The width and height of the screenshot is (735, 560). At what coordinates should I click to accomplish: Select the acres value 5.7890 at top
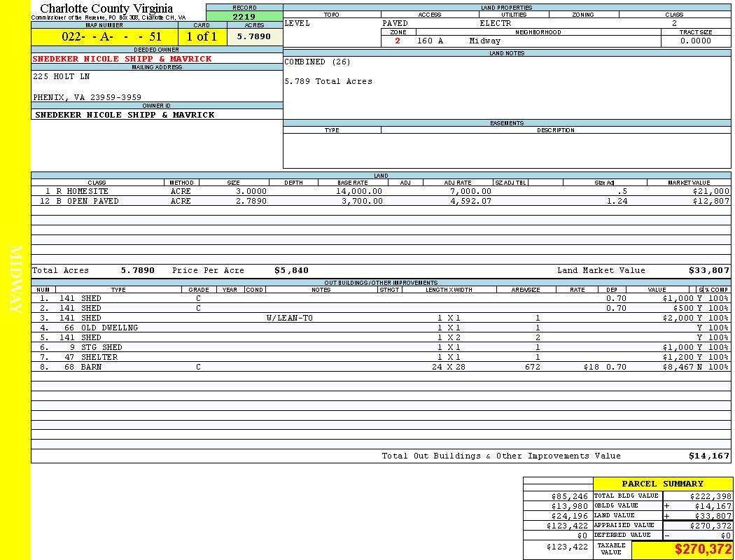click(253, 36)
